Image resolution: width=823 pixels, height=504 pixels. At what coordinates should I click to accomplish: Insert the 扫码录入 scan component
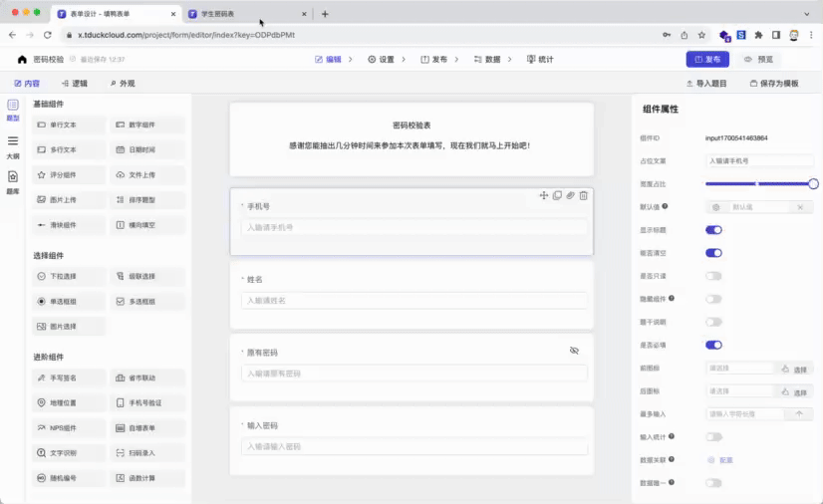[147, 453]
